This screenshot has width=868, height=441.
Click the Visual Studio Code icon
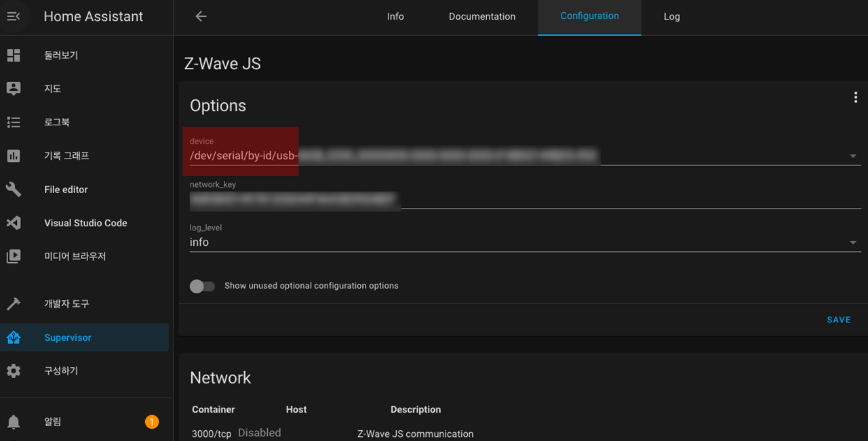click(14, 223)
